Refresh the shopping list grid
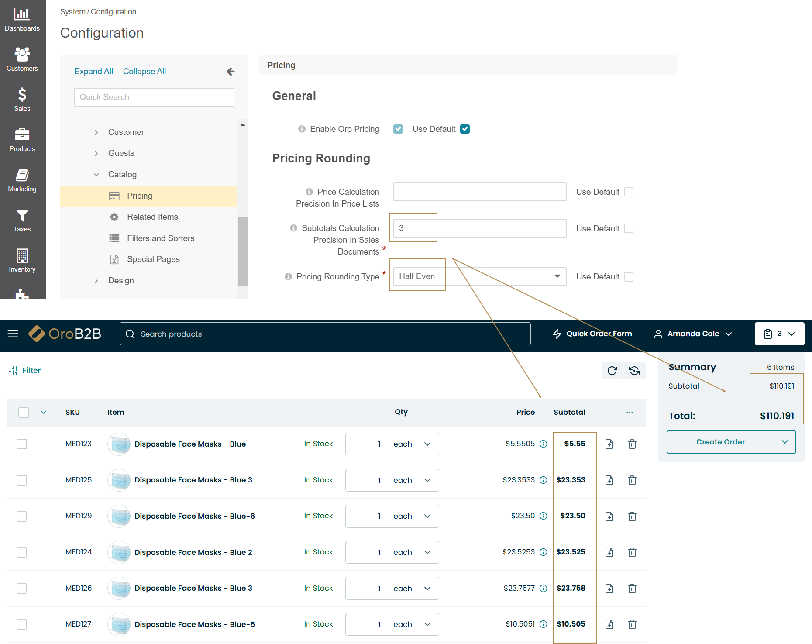The image size is (812, 644). pyautogui.click(x=612, y=371)
